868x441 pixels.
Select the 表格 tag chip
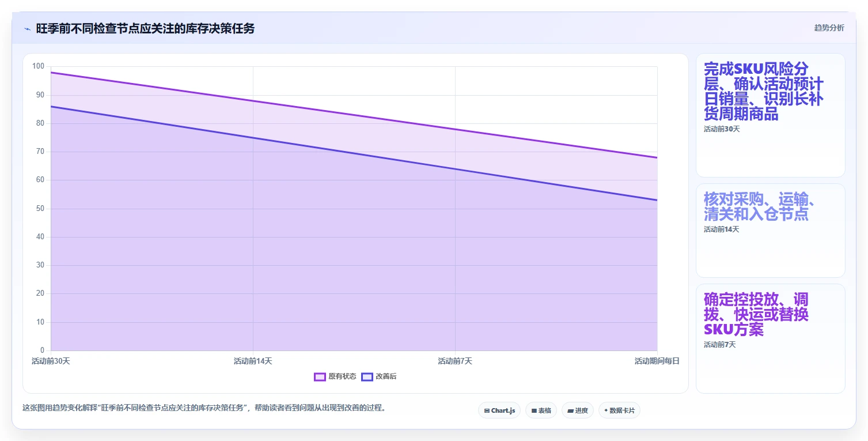pos(541,410)
